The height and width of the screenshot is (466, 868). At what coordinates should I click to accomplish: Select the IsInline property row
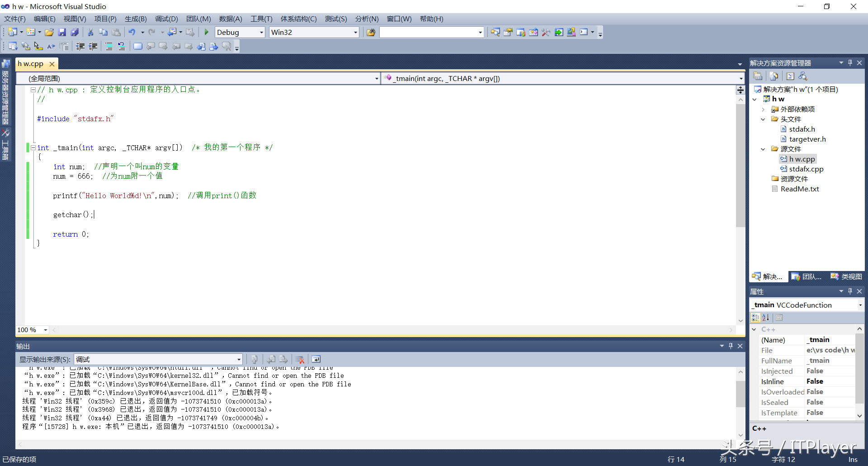point(807,382)
